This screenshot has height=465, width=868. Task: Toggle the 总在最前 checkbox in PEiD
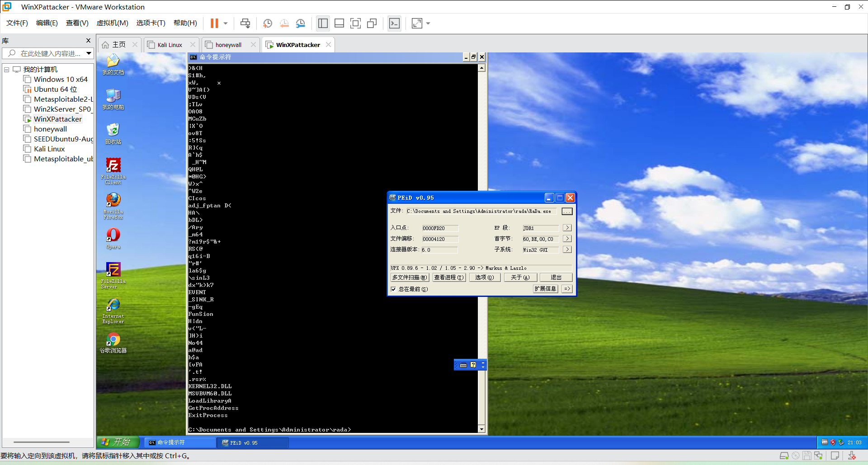pyautogui.click(x=394, y=289)
